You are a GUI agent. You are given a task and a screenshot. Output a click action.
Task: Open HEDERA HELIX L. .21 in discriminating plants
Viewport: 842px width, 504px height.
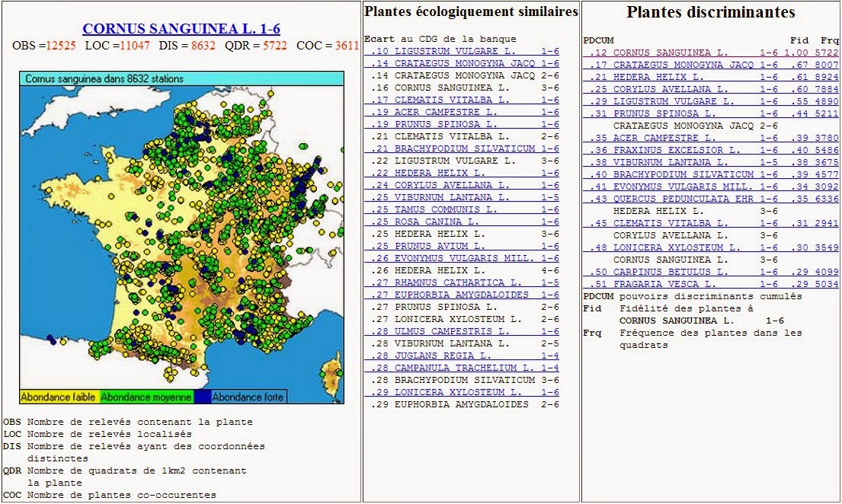(x=710, y=77)
